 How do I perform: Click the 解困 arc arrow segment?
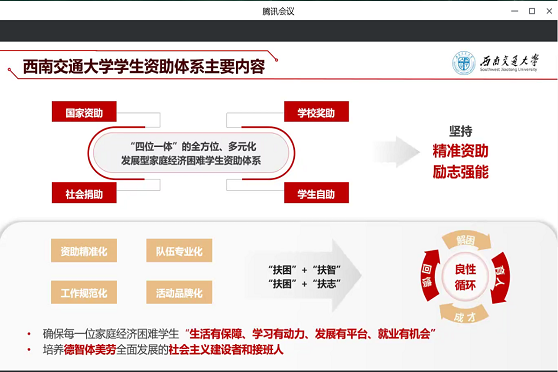(x=466, y=240)
